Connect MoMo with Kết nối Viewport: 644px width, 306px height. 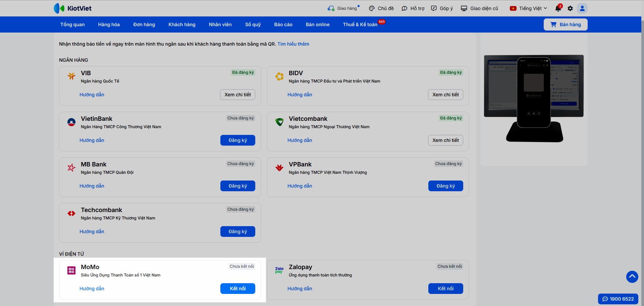tap(238, 289)
